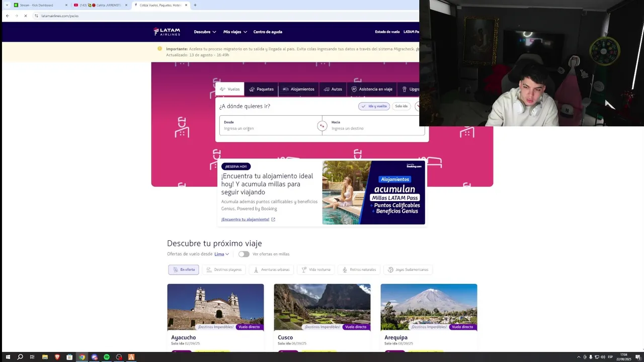Viewport: 644px width, 362px height.
Task: Switch to the YouTube Cañita browser tab
Action: pyautogui.click(x=100, y=5)
